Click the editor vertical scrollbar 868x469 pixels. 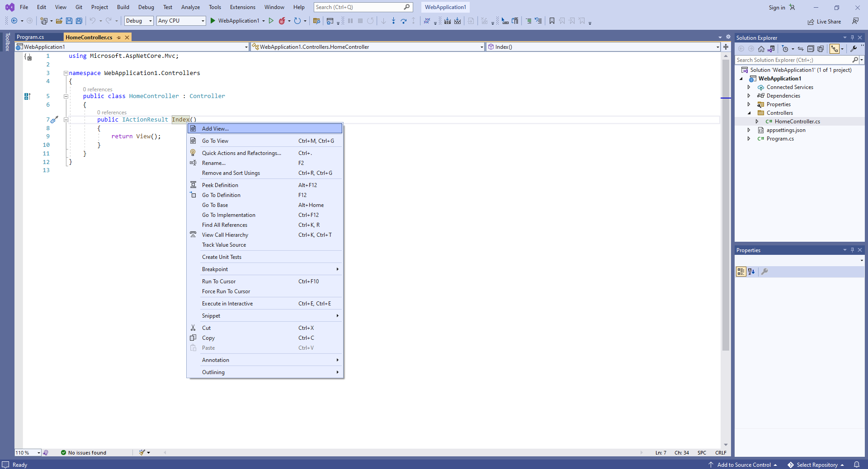tap(726, 226)
